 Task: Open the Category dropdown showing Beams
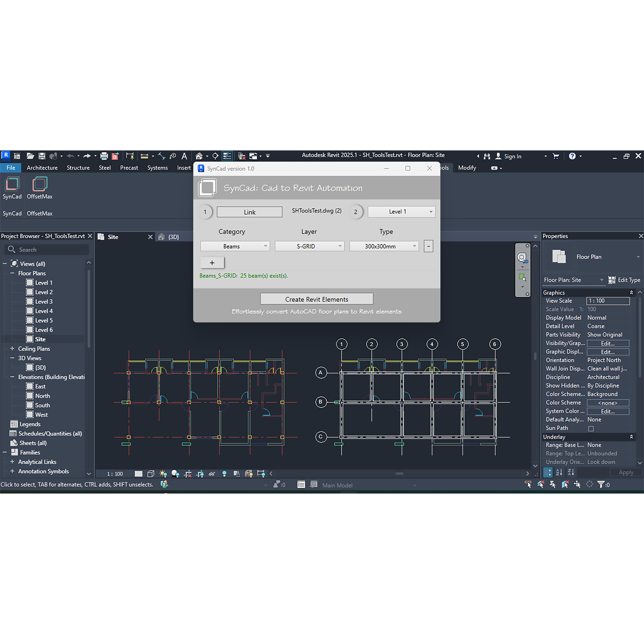(x=235, y=246)
